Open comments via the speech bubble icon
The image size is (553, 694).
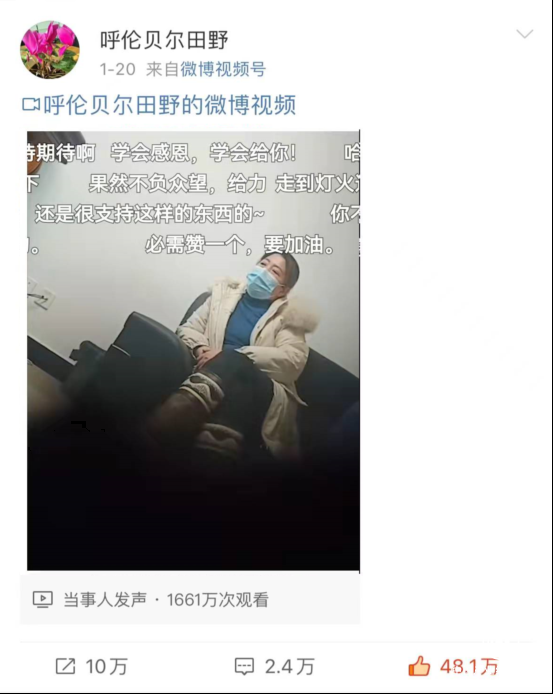[x=244, y=666]
